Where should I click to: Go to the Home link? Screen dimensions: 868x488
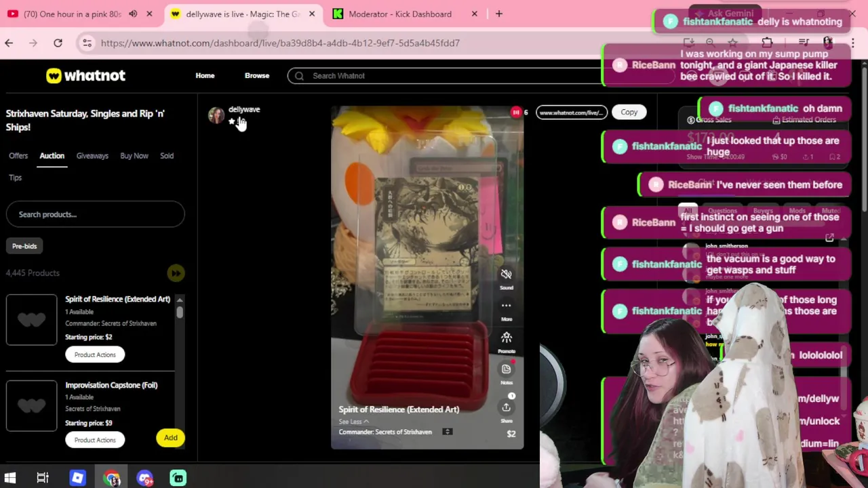click(x=205, y=76)
